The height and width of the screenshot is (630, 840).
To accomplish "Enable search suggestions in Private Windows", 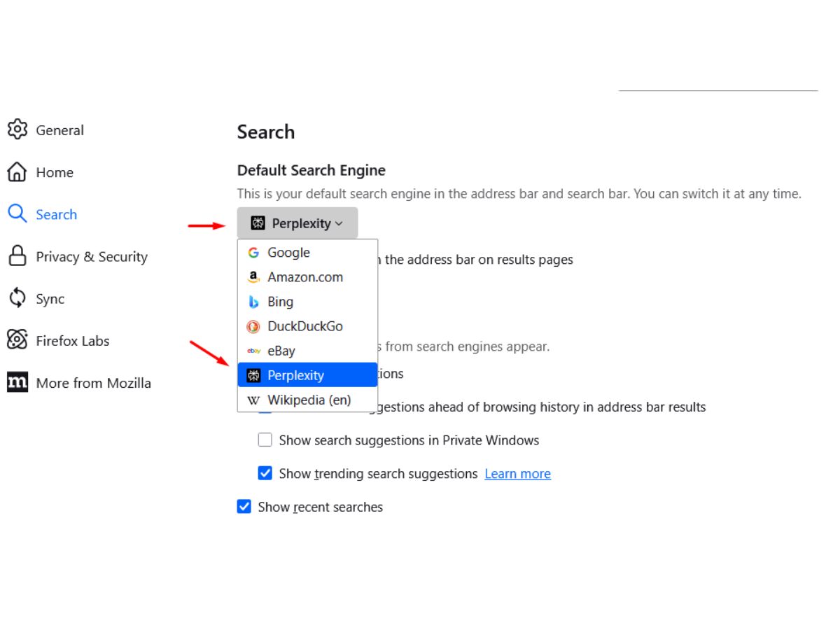I will point(265,440).
